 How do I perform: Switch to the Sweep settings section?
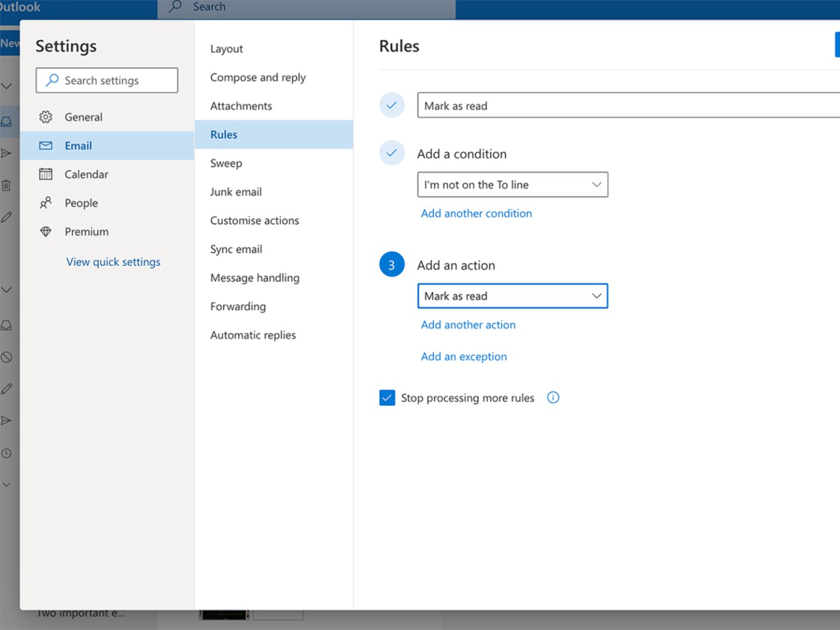[x=226, y=163]
